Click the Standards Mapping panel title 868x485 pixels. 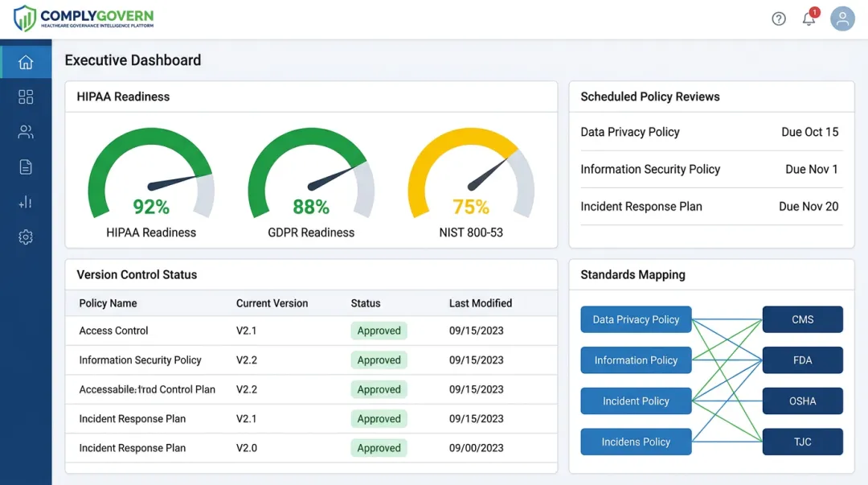pyautogui.click(x=633, y=274)
